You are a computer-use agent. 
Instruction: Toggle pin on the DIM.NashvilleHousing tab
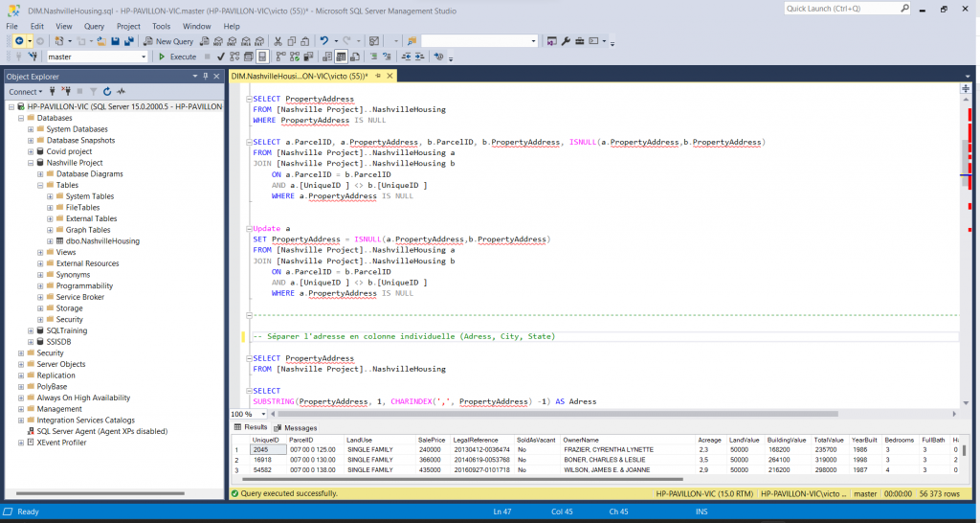[378, 76]
